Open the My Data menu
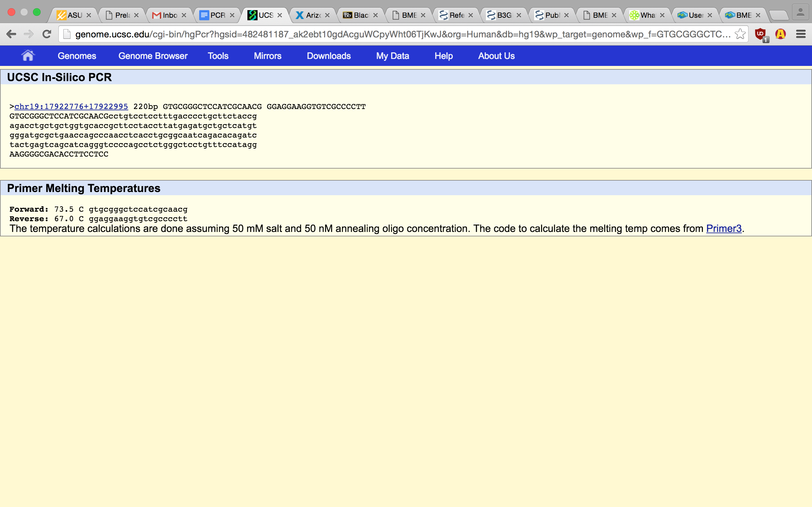812x507 pixels. tap(392, 56)
